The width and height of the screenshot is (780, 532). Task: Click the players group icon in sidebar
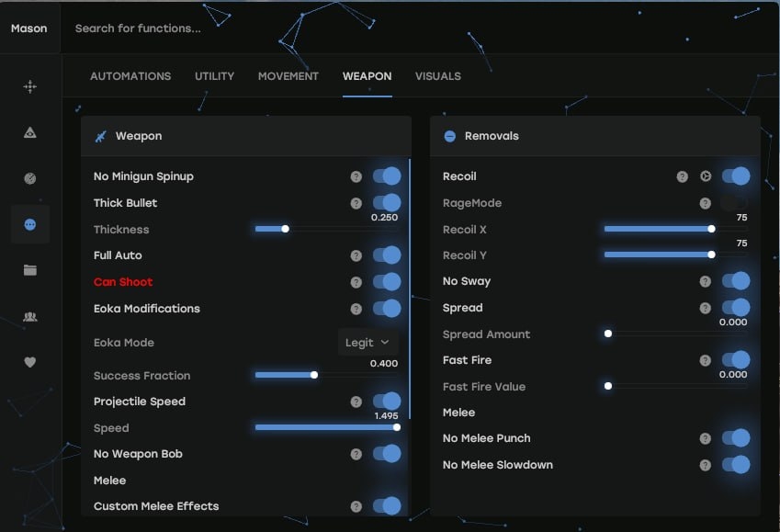pyautogui.click(x=30, y=317)
